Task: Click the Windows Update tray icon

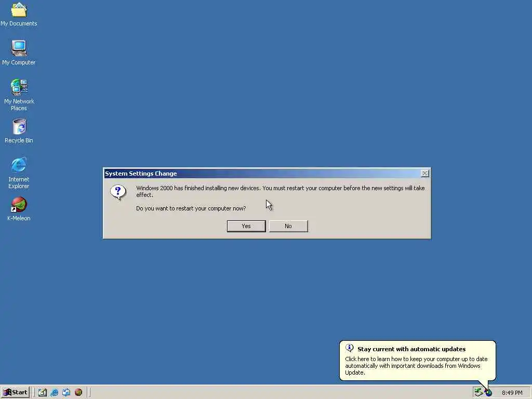Action: [x=488, y=393]
